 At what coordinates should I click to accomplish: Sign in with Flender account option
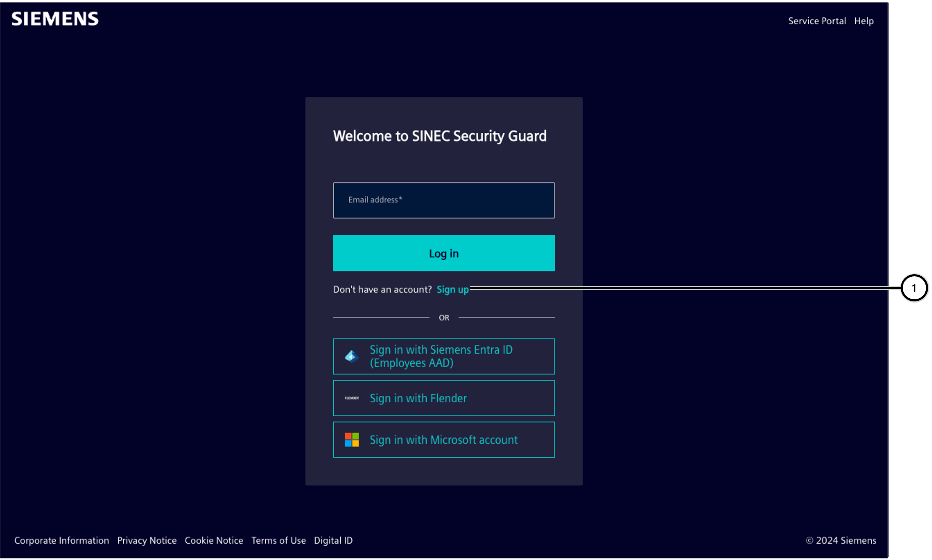[444, 398]
